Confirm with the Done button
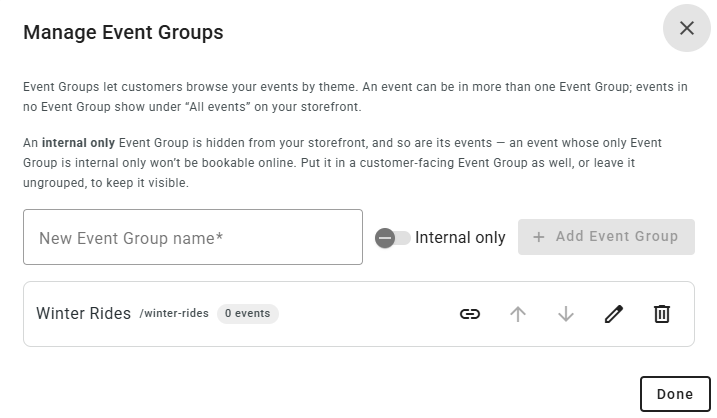The height and width of the screenshot is (418, 717). click(675, 394)
